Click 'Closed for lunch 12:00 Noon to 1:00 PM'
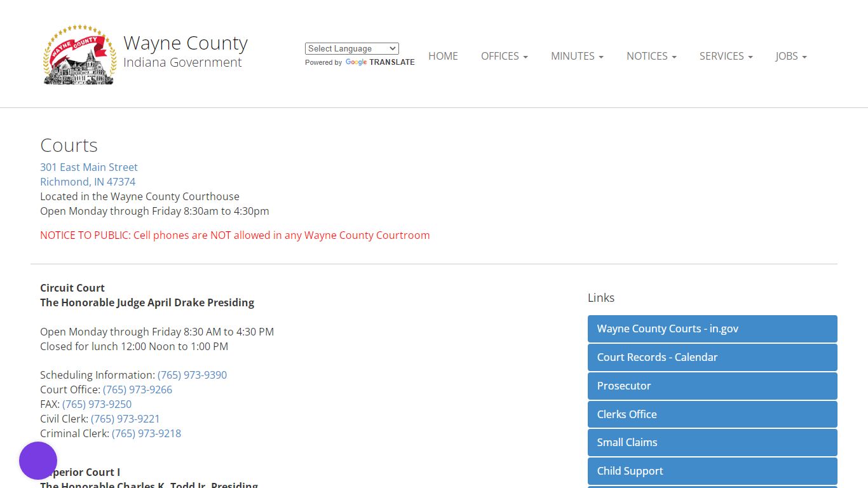This screenshot has width=868, height=488. (134, 346)
